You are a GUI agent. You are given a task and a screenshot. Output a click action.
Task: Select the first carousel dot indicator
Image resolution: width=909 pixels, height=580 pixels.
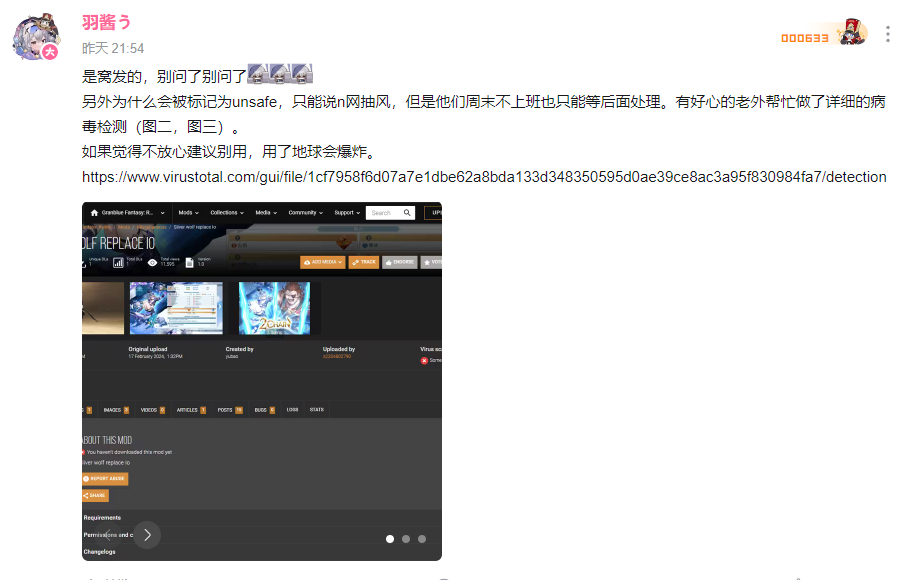(x=390, y=539)
